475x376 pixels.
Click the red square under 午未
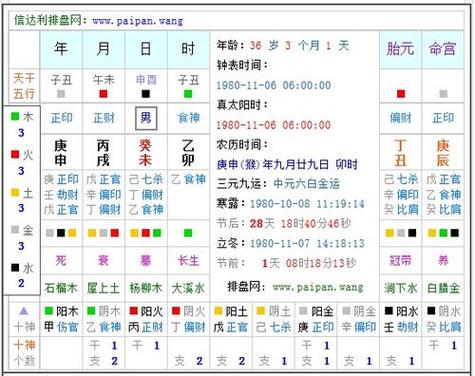103,94
